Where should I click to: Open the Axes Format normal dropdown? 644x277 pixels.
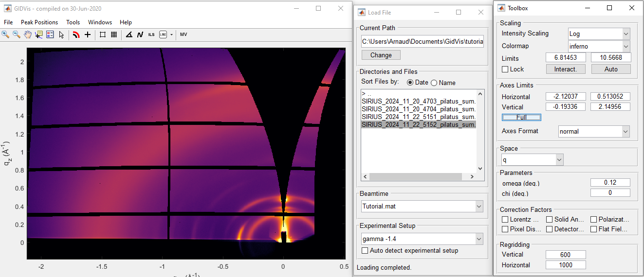pyautogui.click(x=594, y=132)
